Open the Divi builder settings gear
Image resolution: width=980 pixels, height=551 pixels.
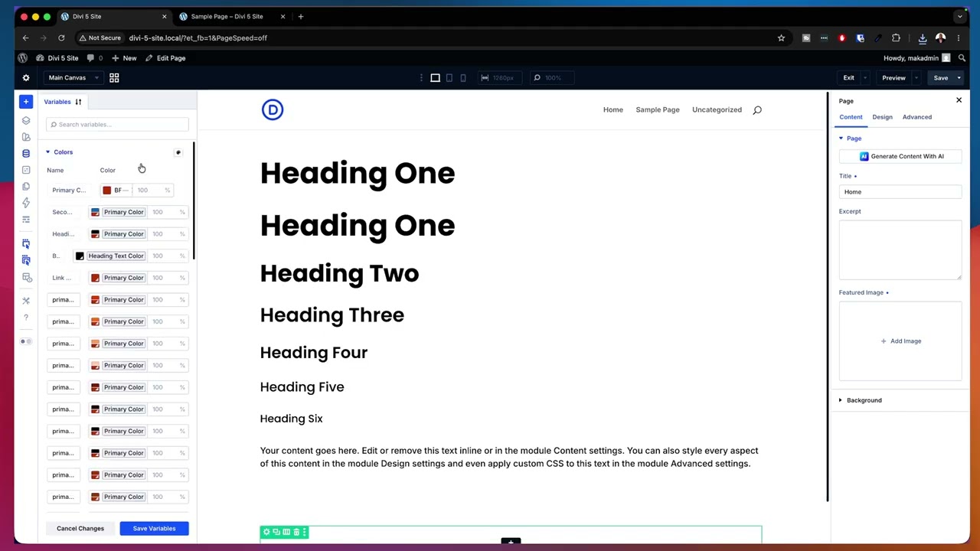26,77
